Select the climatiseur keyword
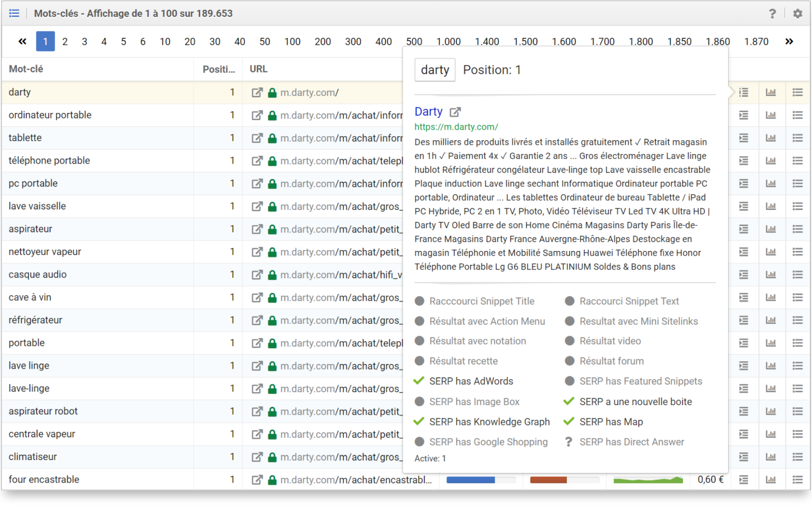 [x=33, y=457]
